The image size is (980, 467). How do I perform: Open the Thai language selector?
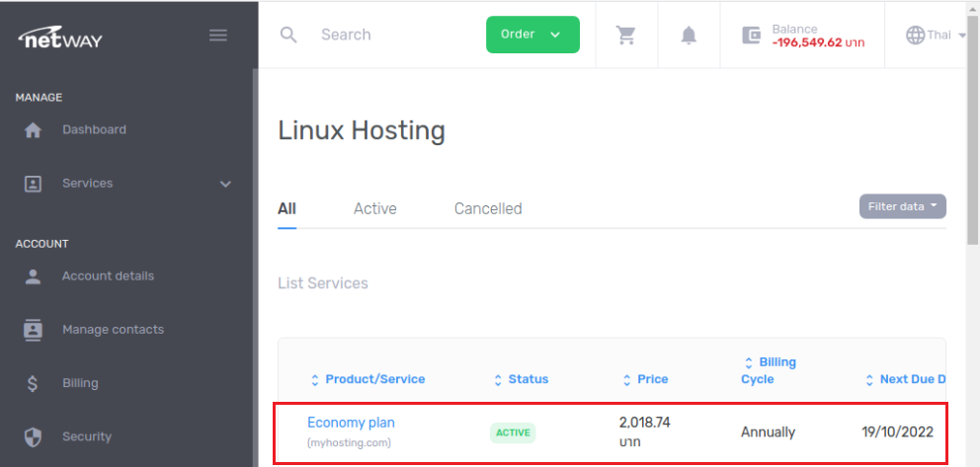point(935,35)
